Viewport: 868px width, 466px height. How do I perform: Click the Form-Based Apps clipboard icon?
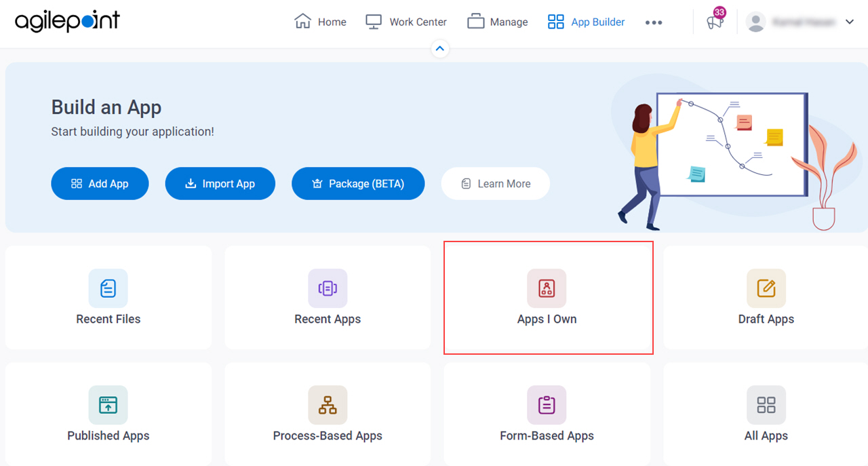point(547,405)
